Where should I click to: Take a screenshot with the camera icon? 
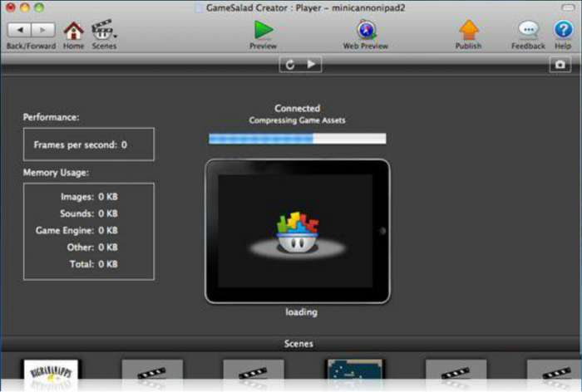point(560,65)
